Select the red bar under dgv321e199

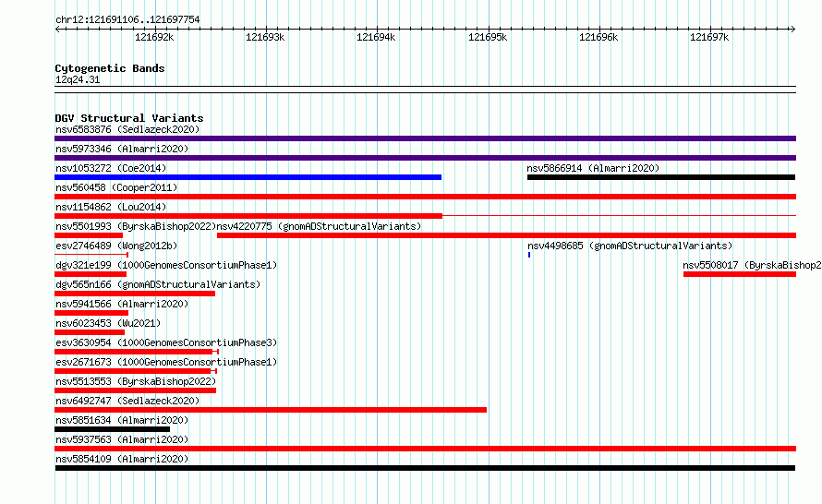(x=91, y=274)
